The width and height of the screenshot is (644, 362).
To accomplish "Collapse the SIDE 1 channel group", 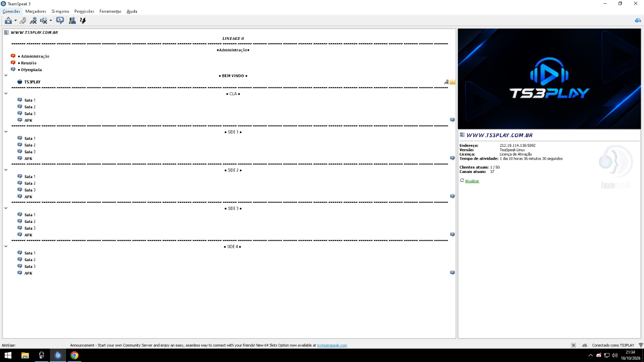I will pyautogui.click(x=6, y=132).
